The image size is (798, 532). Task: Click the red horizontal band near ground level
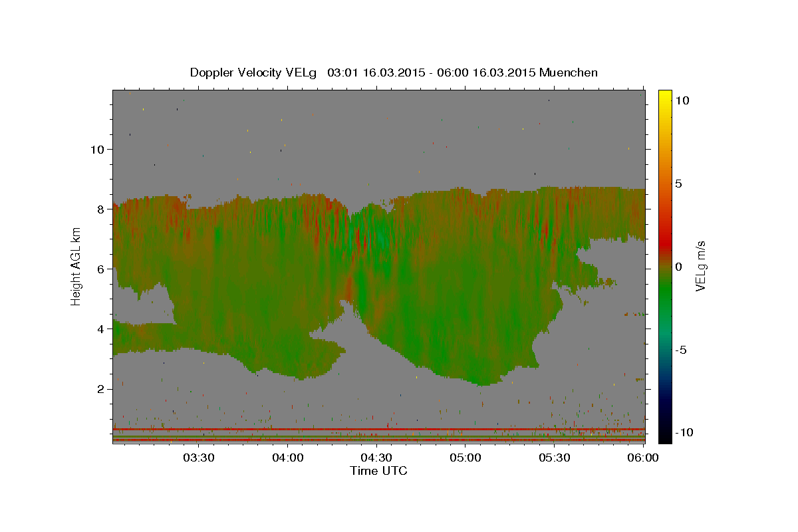[378, 429]
